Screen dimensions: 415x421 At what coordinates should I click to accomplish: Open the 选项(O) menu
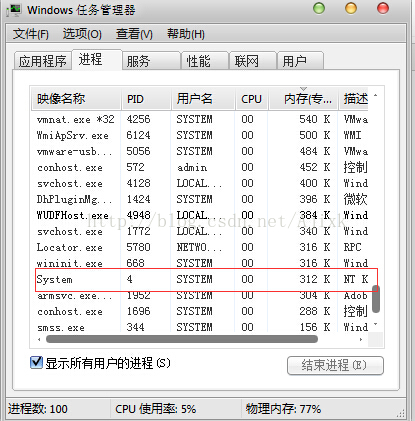click(x=82, y=34)
